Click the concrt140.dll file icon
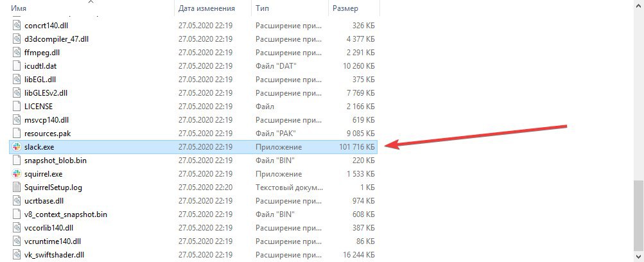Screen dimensions: 644x262 17,26
